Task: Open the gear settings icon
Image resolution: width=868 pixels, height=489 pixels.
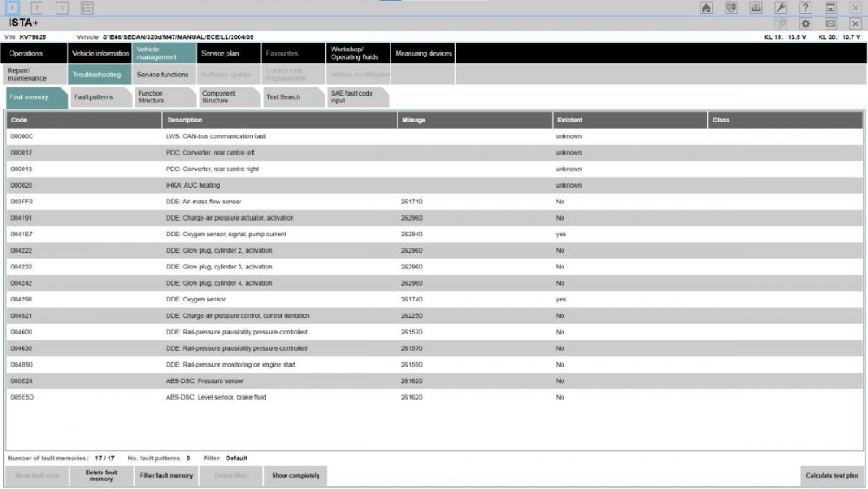Action: [x=806, y=23]
